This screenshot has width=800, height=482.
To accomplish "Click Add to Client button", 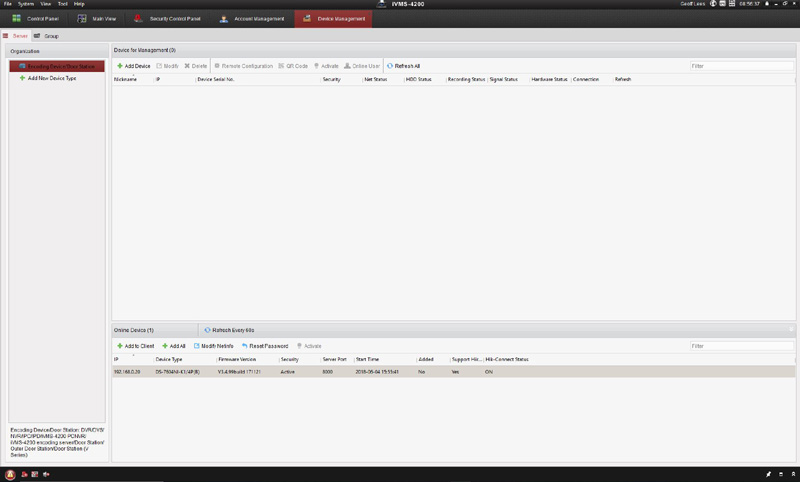I will [135, 346].
